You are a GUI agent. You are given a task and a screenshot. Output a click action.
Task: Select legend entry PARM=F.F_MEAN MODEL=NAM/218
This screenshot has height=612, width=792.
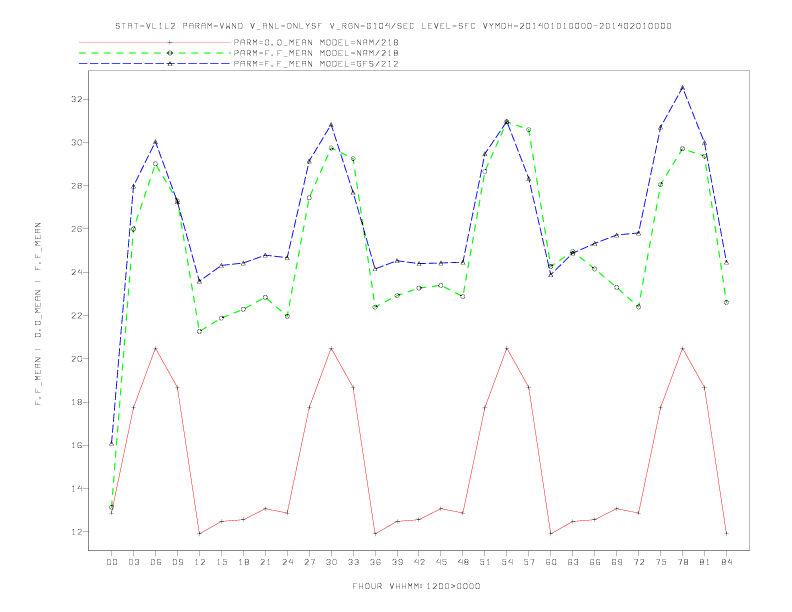(316, 53)
